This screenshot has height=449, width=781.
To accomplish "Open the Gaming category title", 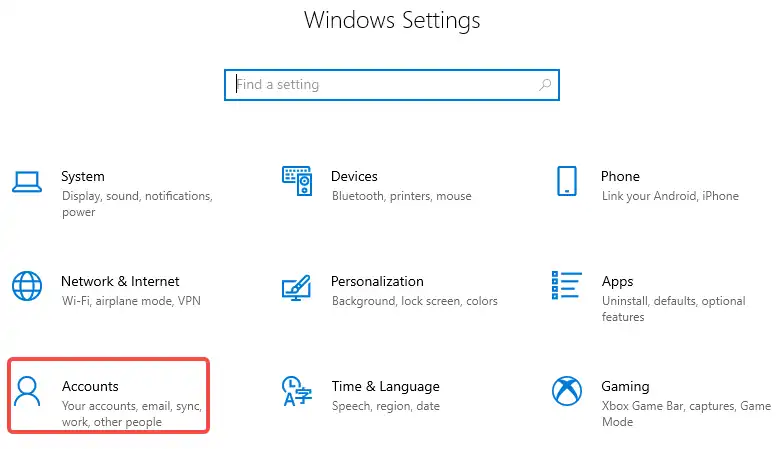I will point(625,387).
